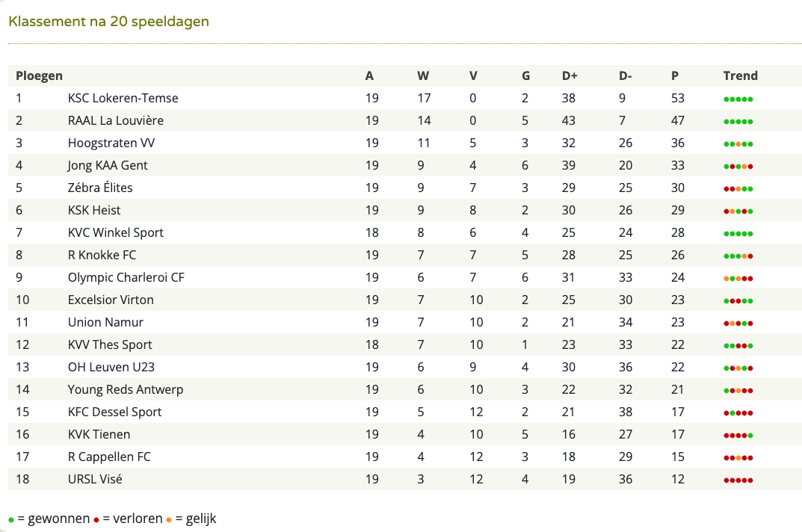
Task: Click the Jong KAA Gent trend dots
Action: (738, 167)
